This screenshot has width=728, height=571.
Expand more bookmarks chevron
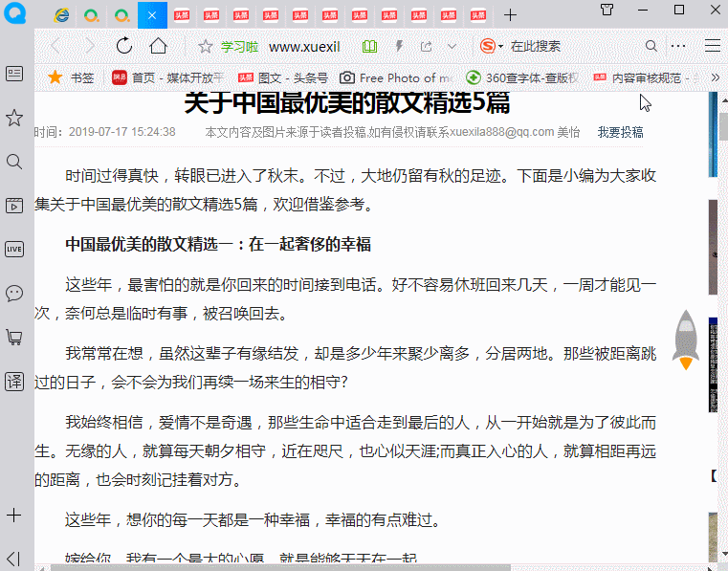(x=716, y=77)
